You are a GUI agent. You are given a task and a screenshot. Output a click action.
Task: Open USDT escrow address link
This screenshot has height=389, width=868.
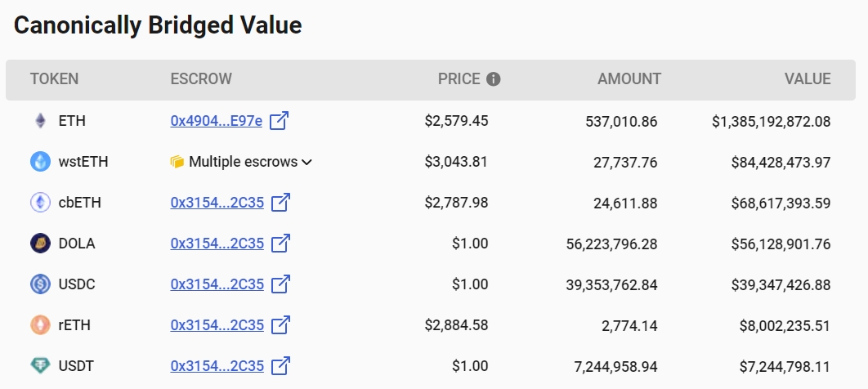pyautogui.click(x=217, y=366)
